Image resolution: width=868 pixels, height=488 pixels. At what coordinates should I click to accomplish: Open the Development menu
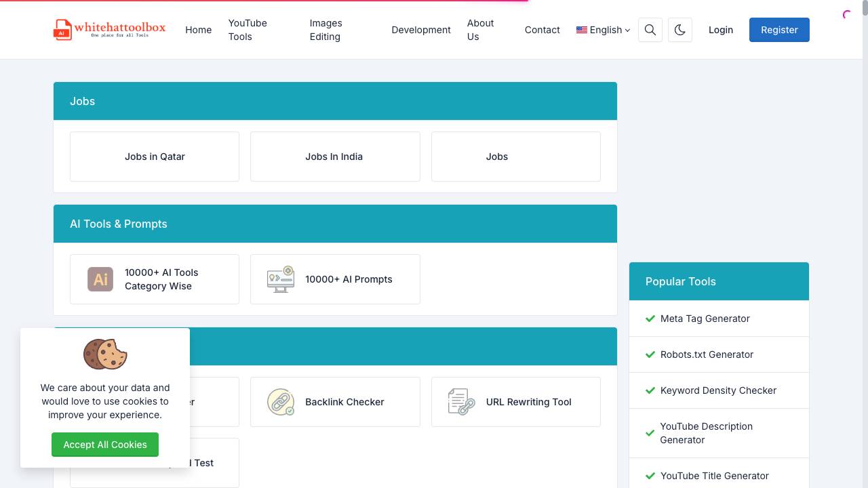421,30
